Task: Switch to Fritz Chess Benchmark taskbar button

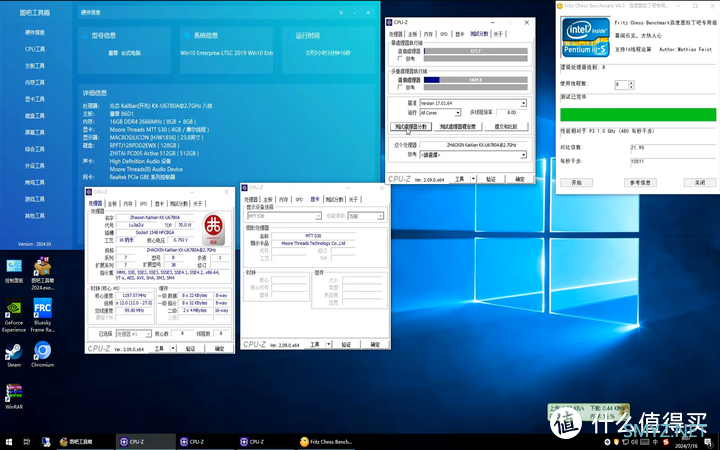Action: point(326,442)
